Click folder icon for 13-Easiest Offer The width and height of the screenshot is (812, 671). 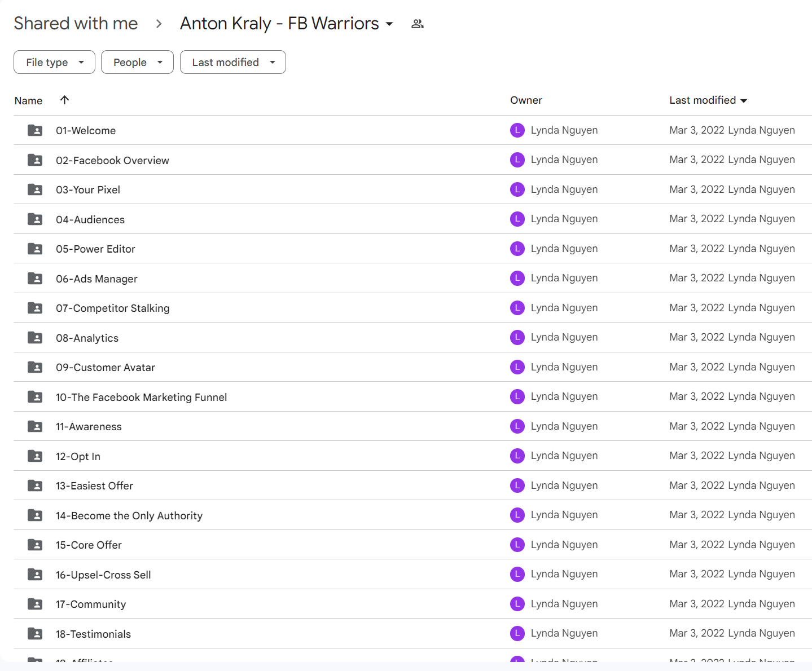point(35,485)
